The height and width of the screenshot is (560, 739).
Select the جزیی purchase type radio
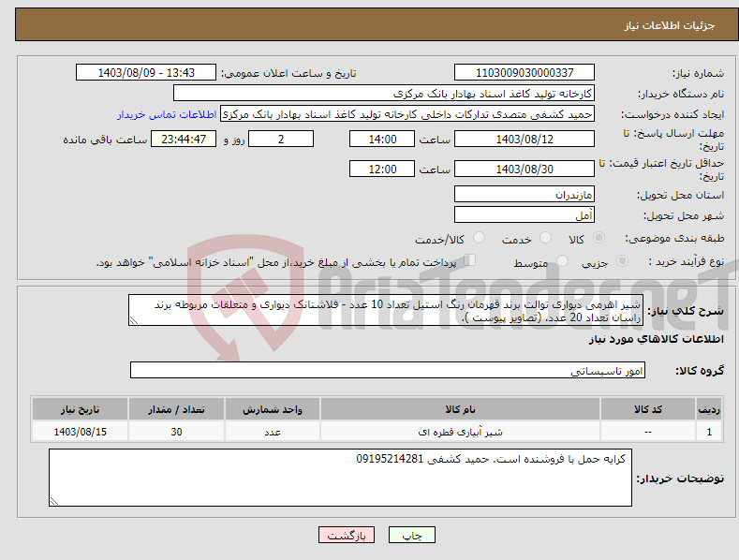click(x=622, y=260)
